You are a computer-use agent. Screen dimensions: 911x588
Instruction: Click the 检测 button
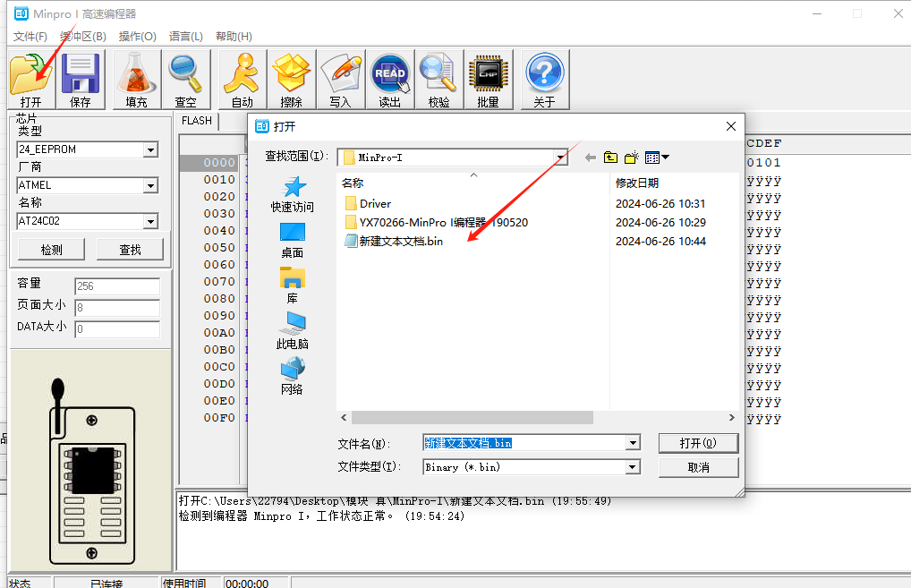click(52, 250)
